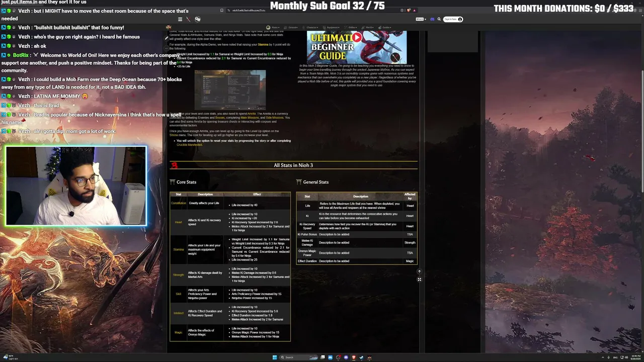The height and width of the screenshot is (362, 644).
Task: Open the Discord app on the taskbar
Action: pos(346,357)
